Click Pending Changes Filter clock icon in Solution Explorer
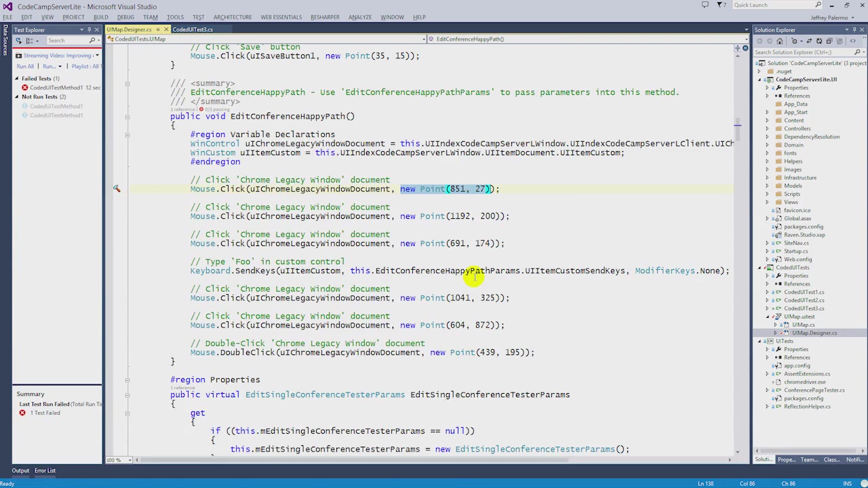868x488 pixels. pyautogui.click(x=795, y=41)
